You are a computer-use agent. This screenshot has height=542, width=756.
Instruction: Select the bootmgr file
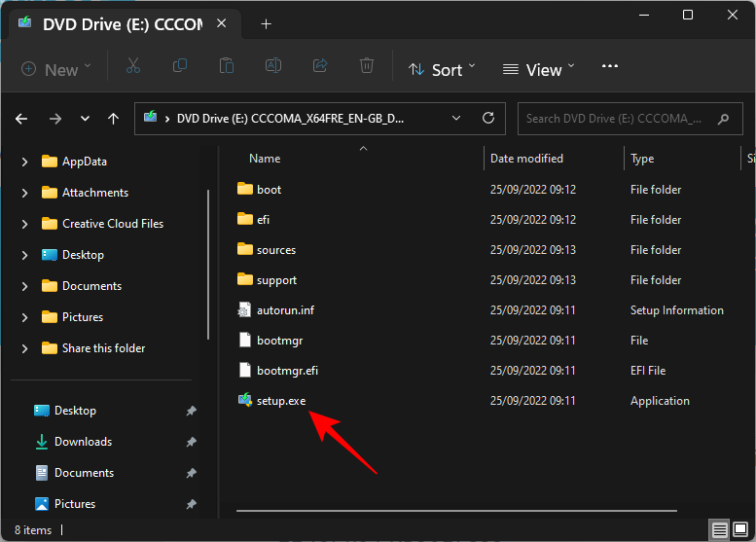[x=279, y=341]
